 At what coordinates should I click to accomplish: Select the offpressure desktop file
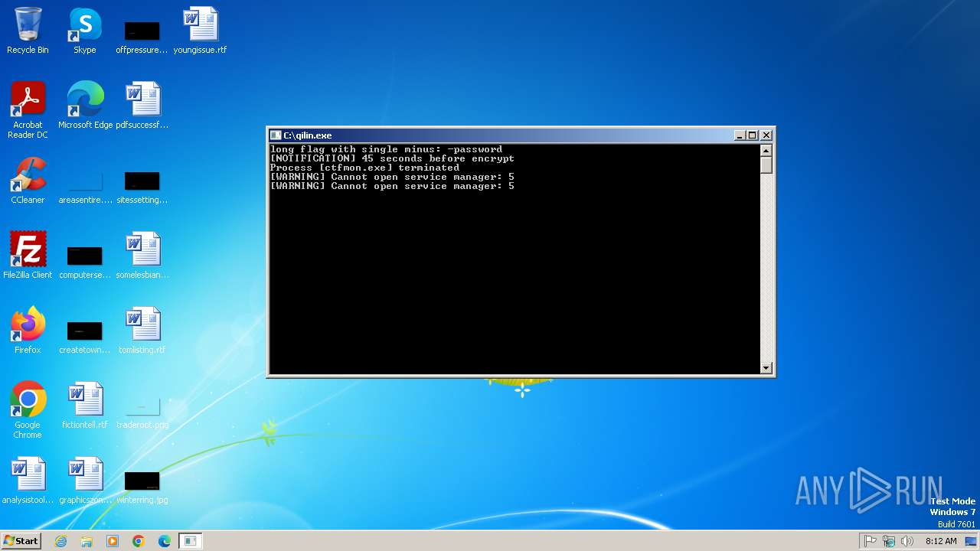[142, 35]
